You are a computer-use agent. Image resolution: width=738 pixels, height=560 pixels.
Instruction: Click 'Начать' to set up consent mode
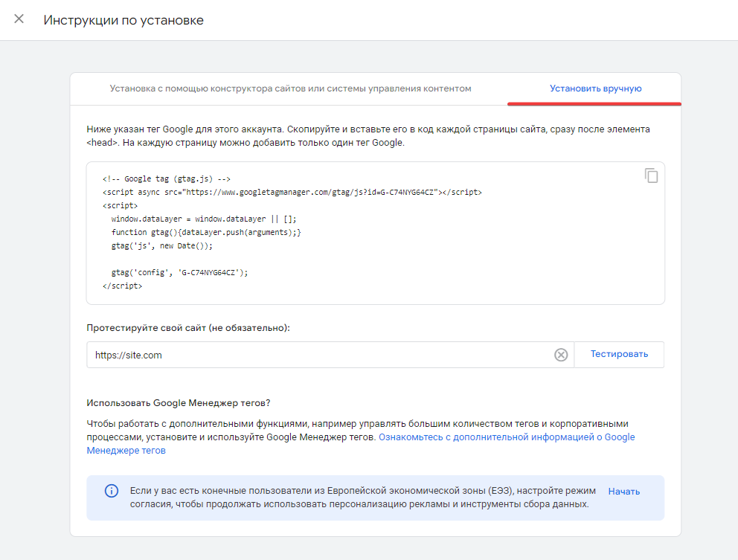[x=623, y=492]
